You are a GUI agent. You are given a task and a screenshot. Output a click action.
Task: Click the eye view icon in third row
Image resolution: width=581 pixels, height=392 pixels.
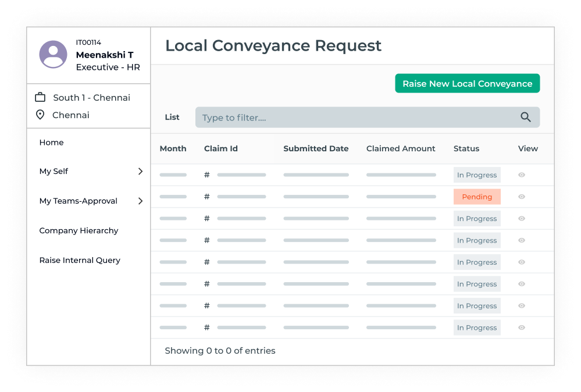[522, 219]
